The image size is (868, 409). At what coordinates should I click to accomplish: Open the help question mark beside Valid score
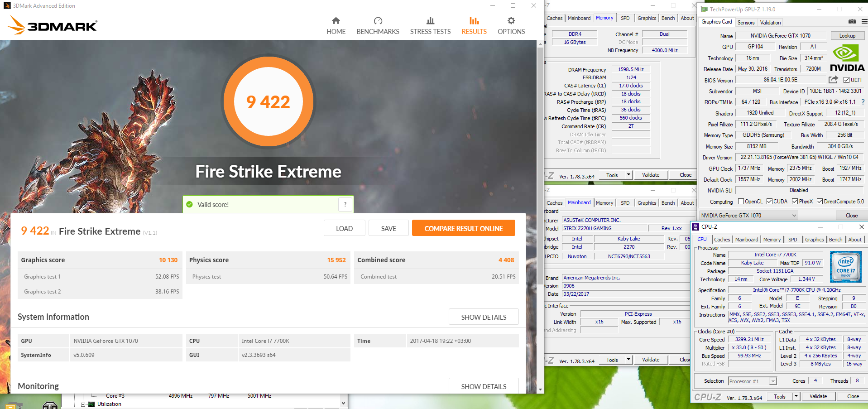click(x=345, y=204)
